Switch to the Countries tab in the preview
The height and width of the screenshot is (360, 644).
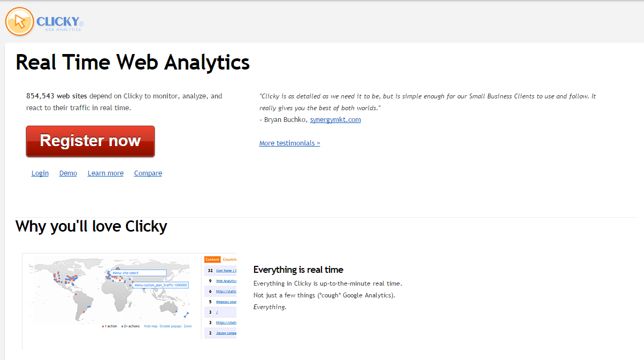[x=229, y=259]
